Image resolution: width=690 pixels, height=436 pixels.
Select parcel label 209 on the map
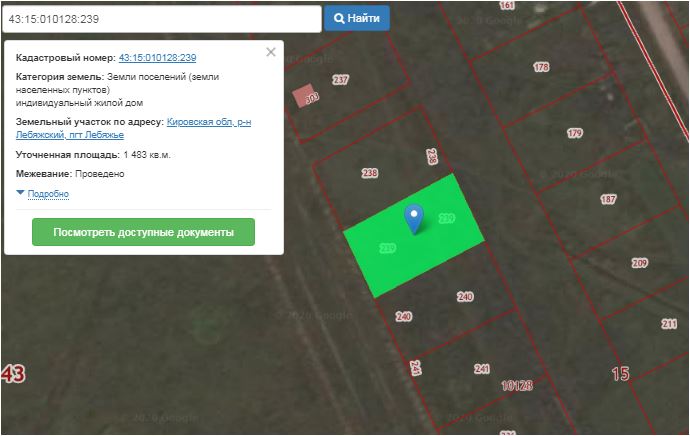[640, 264]
